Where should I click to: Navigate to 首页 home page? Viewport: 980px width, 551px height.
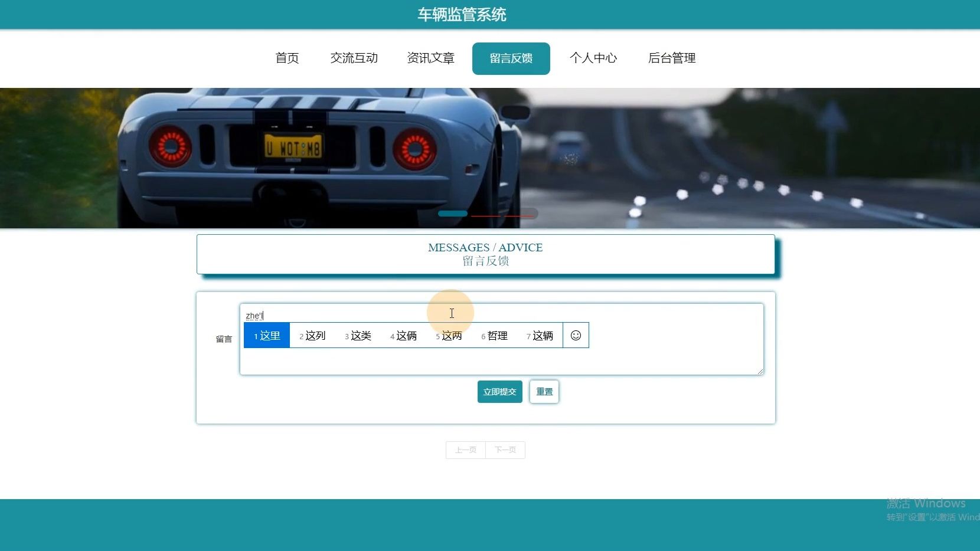[287, 58]
